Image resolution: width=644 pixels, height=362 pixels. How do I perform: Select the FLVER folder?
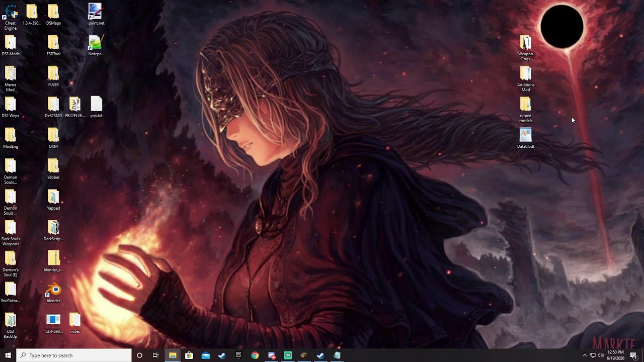click(53, 76)
